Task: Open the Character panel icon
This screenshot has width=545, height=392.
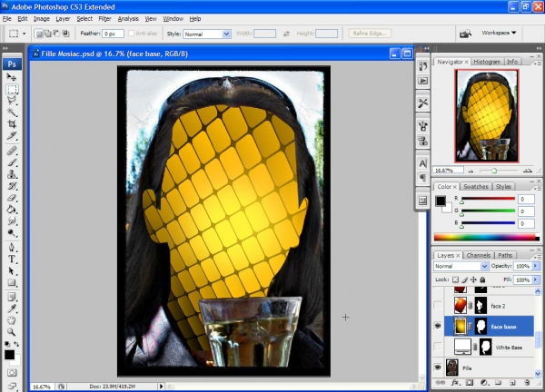Action: click(422, 163)
